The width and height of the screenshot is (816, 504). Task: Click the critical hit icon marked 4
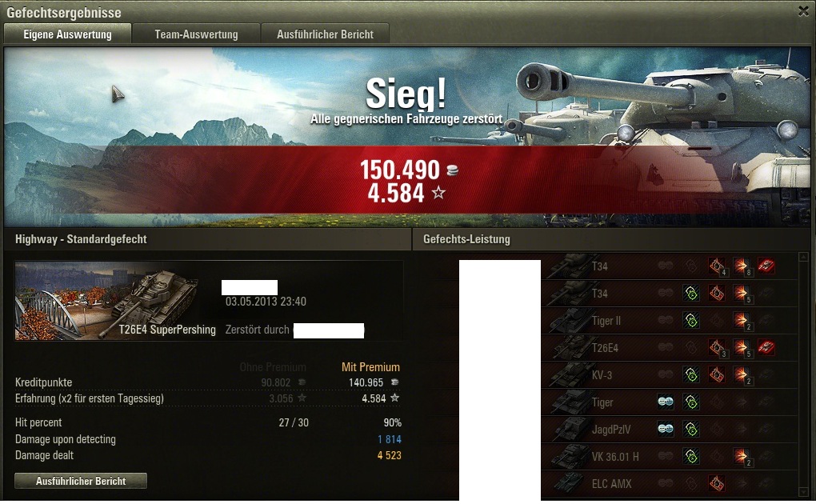[717, 266]
